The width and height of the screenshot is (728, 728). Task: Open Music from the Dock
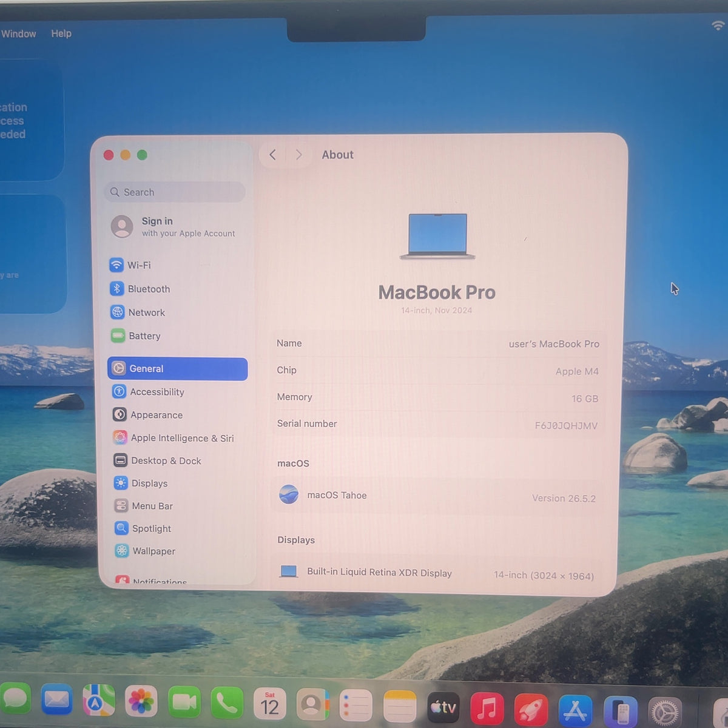tap(487, 709)
